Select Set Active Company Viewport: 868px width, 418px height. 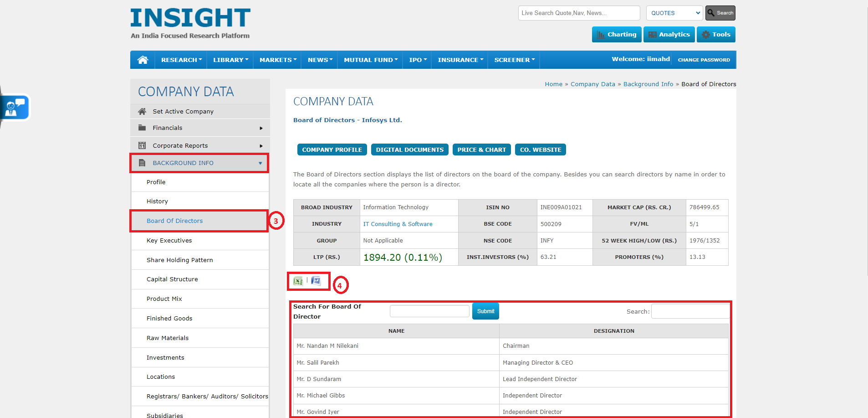[200, 111]
